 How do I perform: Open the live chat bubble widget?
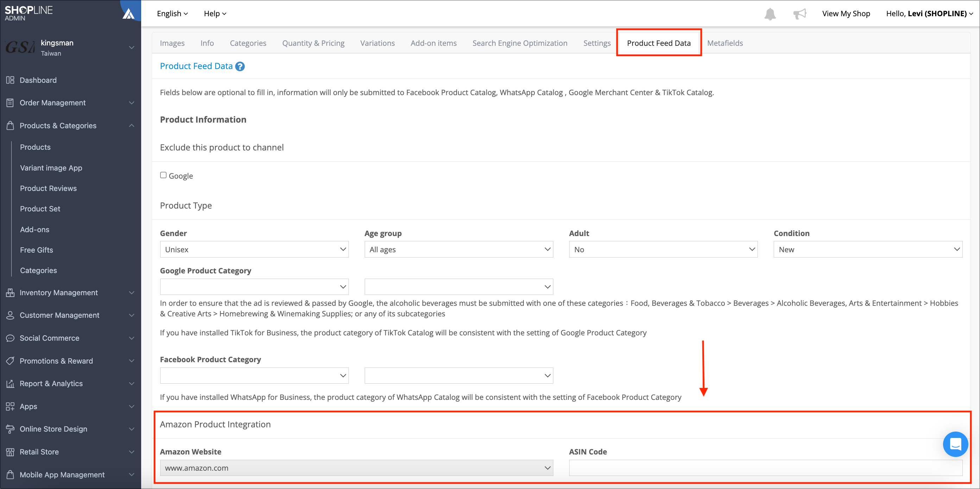[955, 444]
